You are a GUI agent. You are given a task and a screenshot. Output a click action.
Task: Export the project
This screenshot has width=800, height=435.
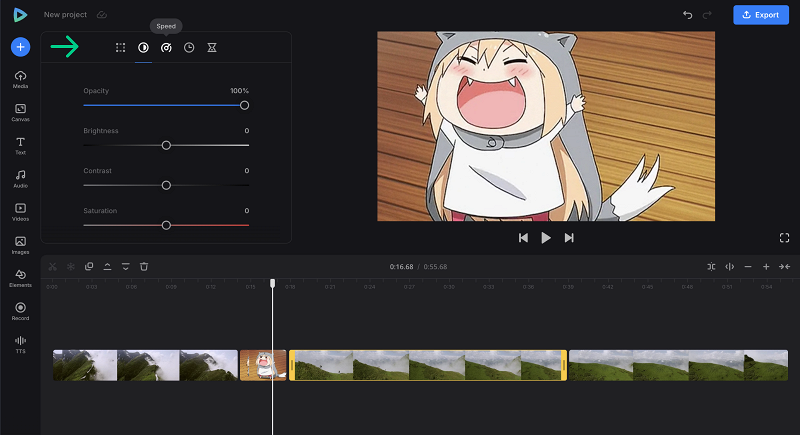761,15
